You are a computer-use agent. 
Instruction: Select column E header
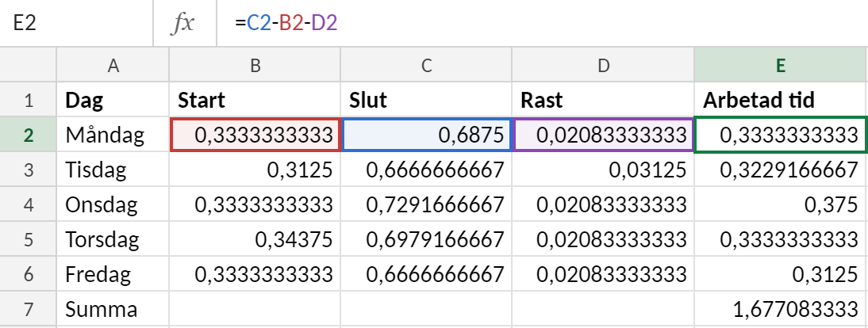pos(781,65)
